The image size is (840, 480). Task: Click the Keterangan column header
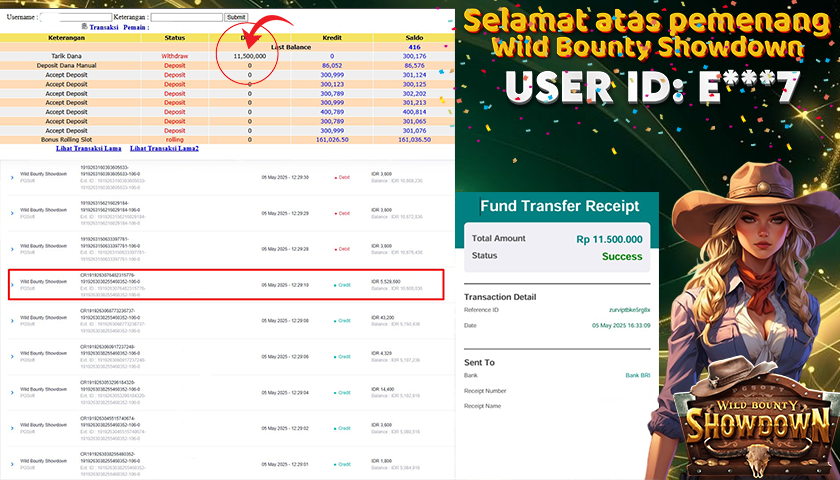(66, 38)
